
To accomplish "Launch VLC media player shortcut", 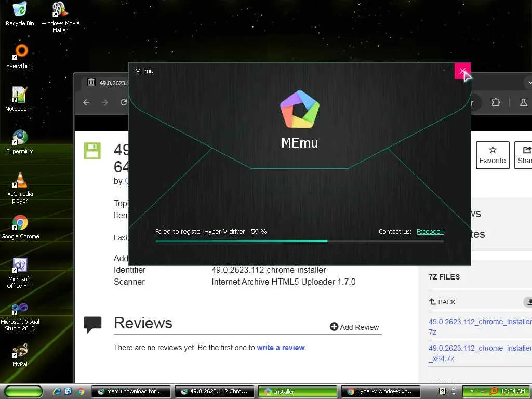I will (20, 188).
